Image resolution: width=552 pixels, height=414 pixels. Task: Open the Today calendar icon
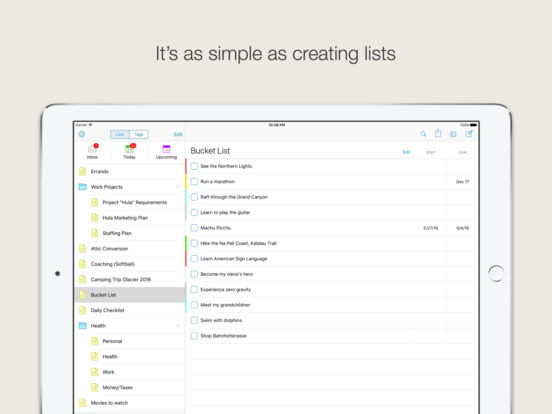130,149
